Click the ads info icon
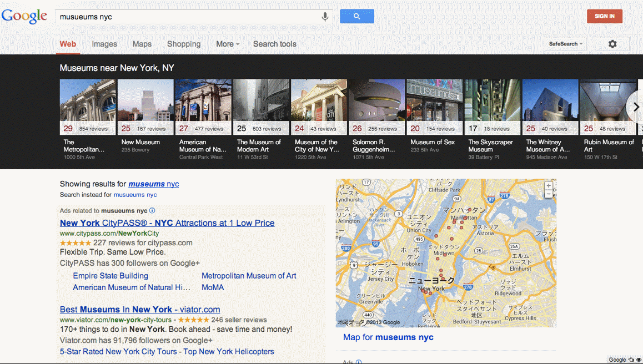Image resolution: width=643 pixels, height=364 pixels. click(x=152, y=211)
